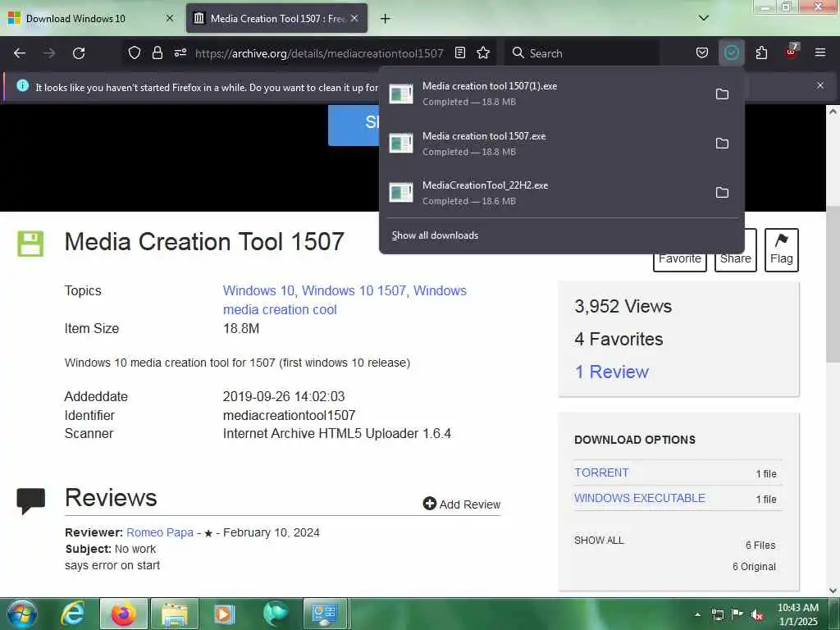Download via the TORRENT option

click(x=601, y=472)
